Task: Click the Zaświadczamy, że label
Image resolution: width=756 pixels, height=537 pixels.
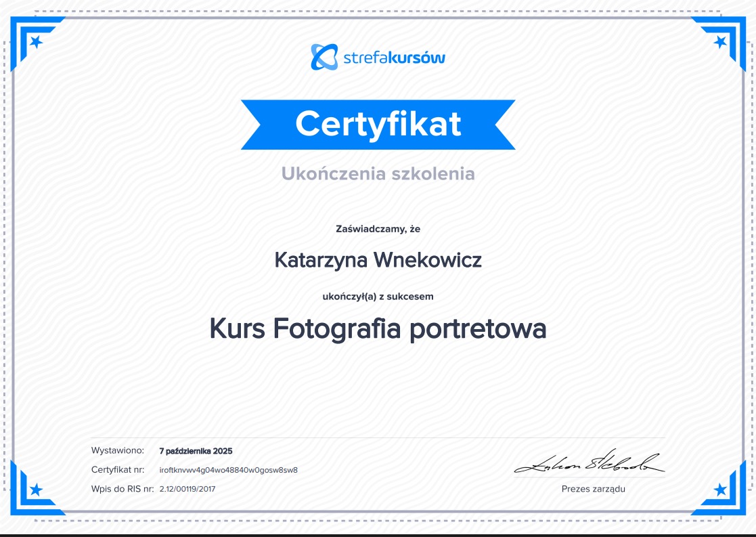Action: point(378,229)
